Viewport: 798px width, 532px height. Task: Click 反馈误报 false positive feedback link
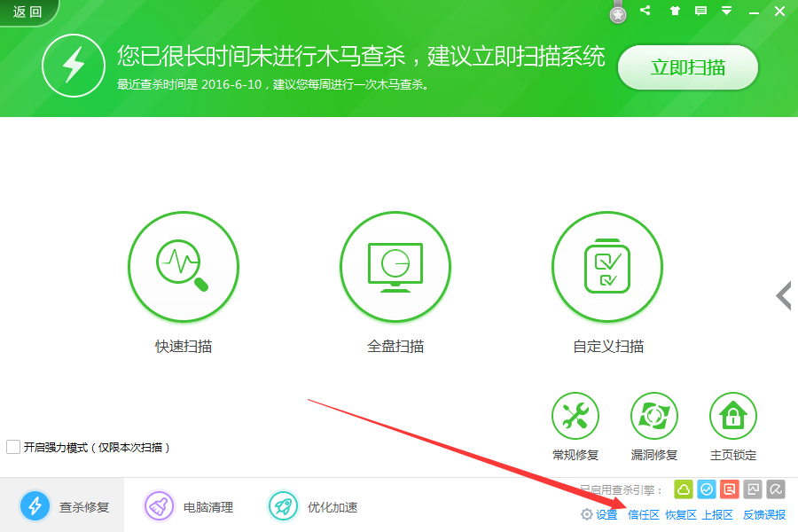tap(764, 514)
